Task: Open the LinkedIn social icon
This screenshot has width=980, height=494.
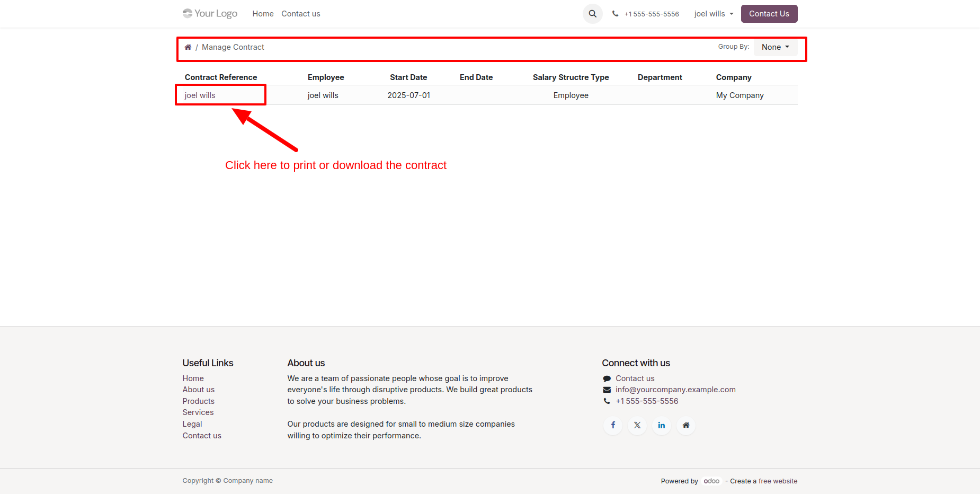Action: [662, 425]
